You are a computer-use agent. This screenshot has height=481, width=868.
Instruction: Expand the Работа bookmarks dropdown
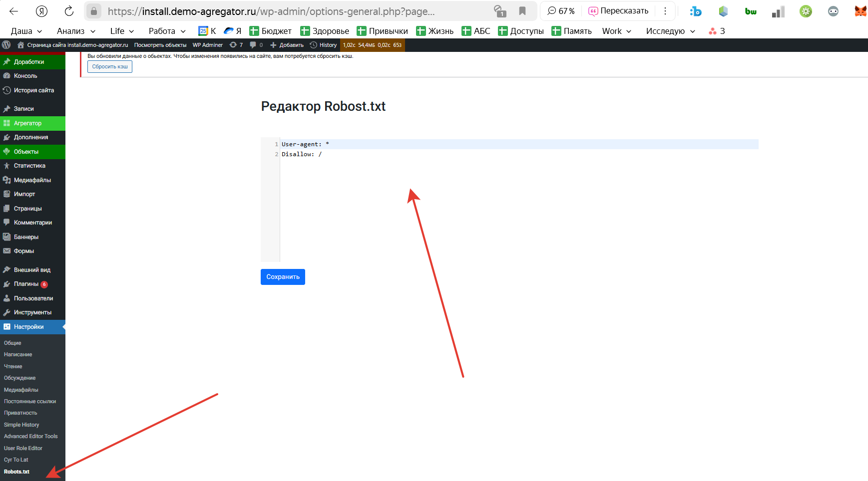[167, 31]
